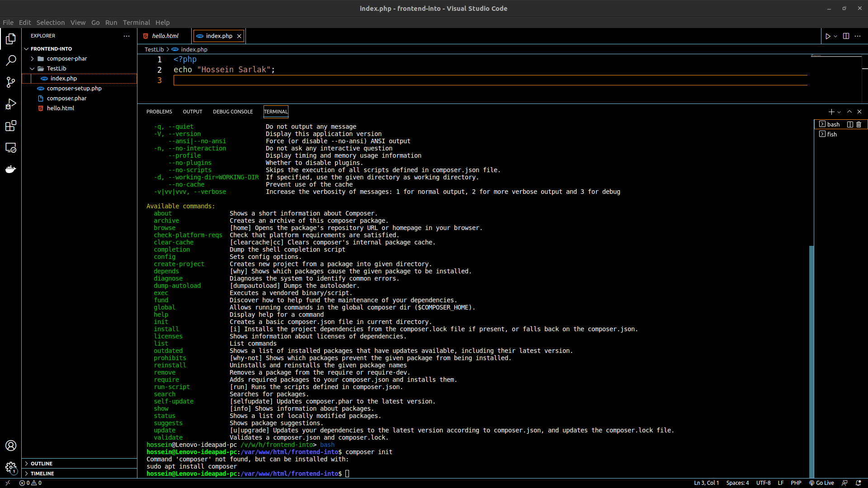Open the File menu
Image resolution: width=868 pixels, height=488 pixels.
click(x=8, y=23)
